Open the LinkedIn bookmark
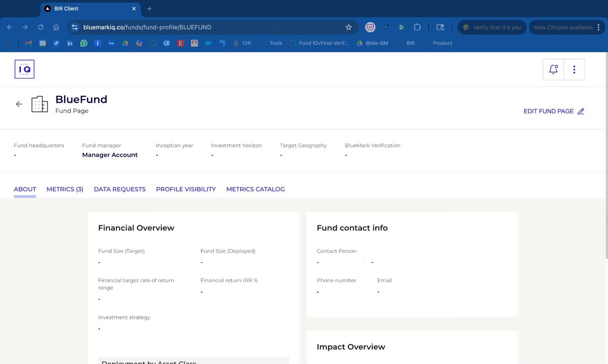Image resolution: width=608 pixels, height=364 pixels. [x=70, y=43]
